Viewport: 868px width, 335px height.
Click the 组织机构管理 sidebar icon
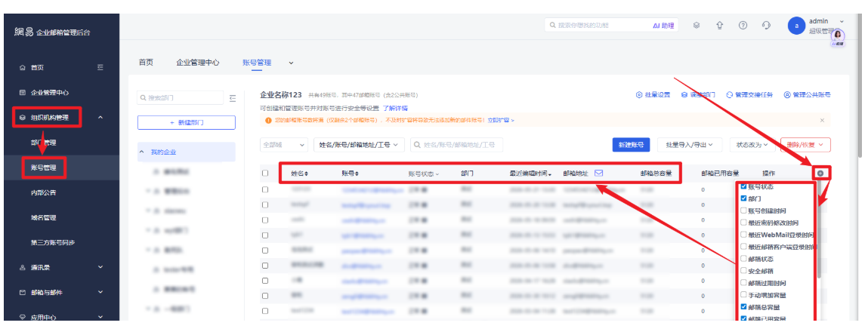[22, 117]
